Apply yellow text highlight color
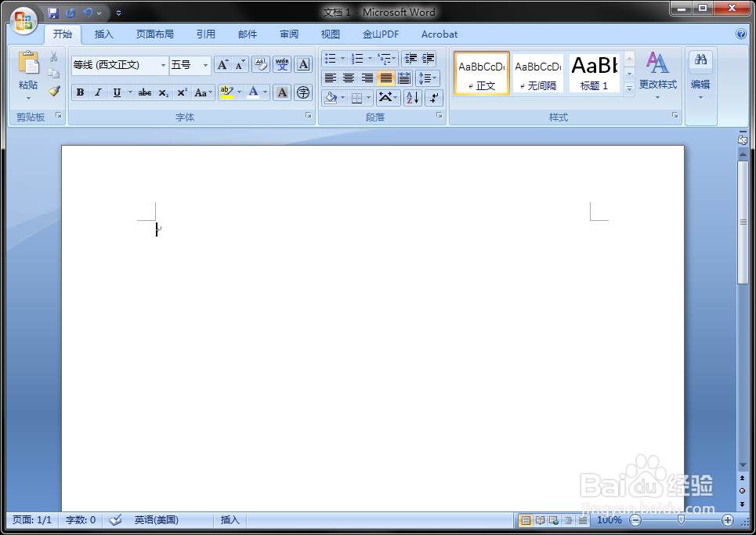756x535 pixels. pyautogui.click(x=226, y=92)
